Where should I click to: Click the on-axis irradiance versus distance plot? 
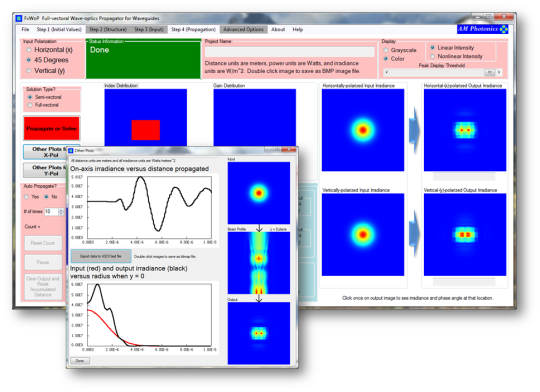click(x=149, y=207)
